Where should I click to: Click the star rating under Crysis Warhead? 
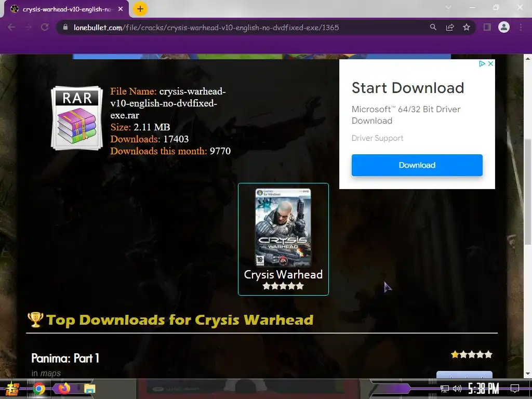tap(283, 286)
